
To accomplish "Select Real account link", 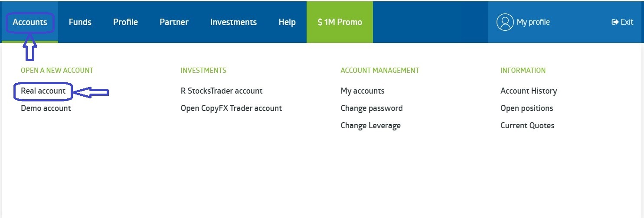I will 43,91.
